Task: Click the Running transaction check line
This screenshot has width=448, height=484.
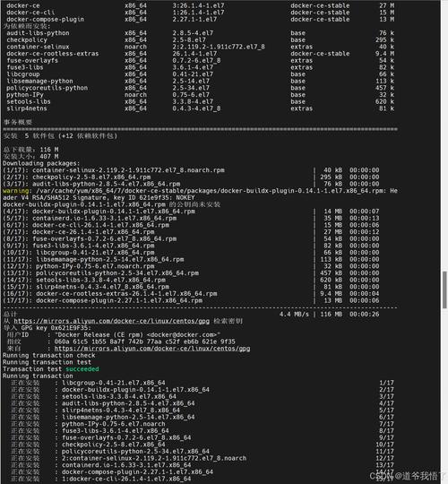Action: [x=49, y=356]
